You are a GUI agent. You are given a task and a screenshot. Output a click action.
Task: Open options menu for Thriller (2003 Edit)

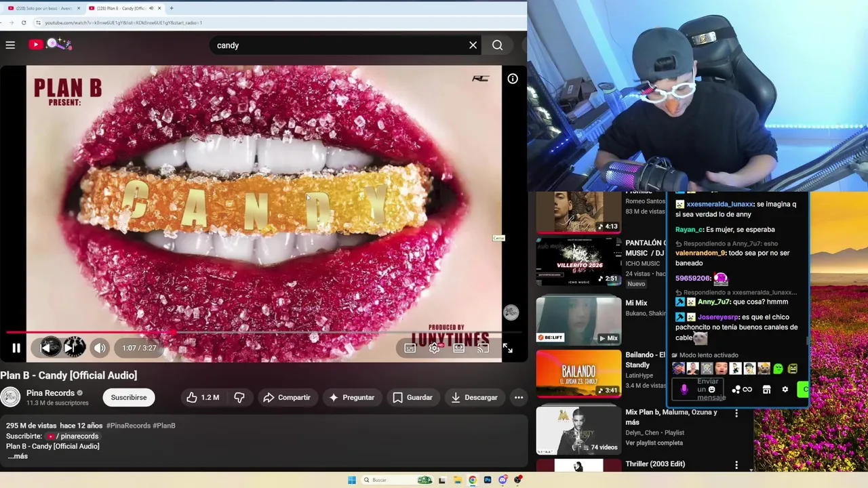click(x=736, y=466)
